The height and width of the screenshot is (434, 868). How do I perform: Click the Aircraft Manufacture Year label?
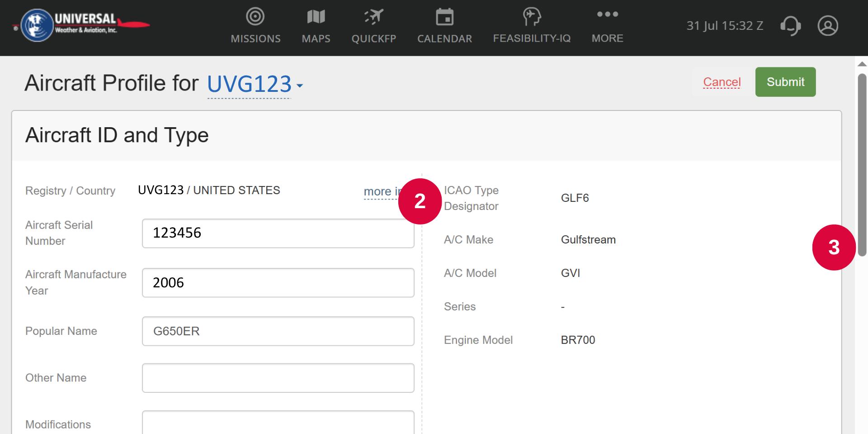[75, 283]
